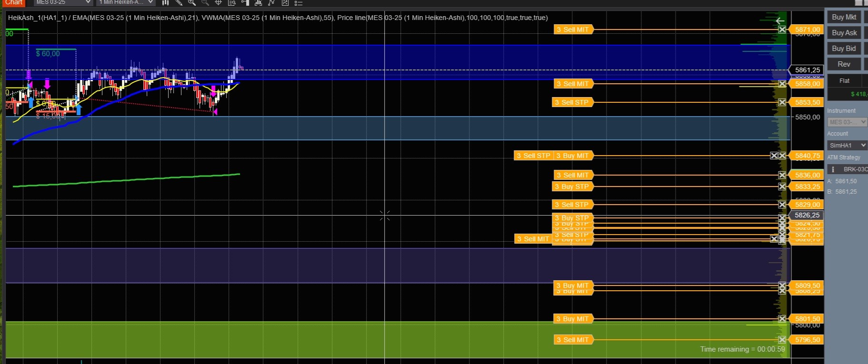Image resolution: width=868 pixels, height=364 pixels.
Task: Cancel the 5853,50 Sell STP order X
Action: (x=782, y=102)
